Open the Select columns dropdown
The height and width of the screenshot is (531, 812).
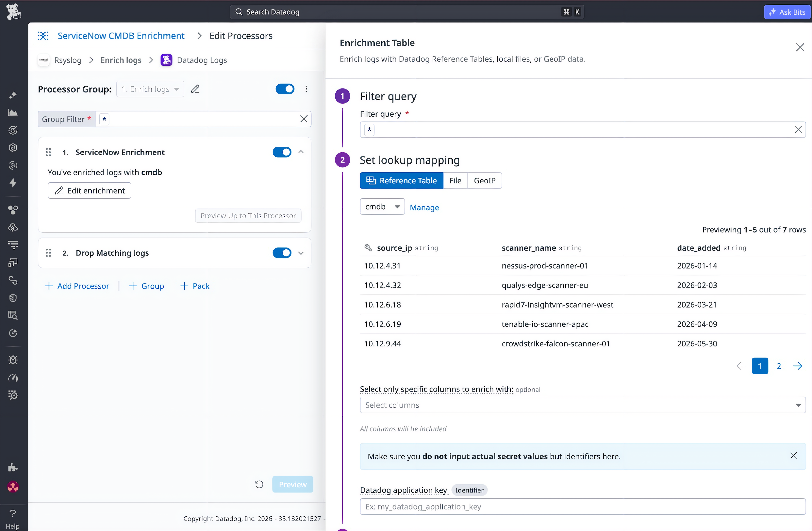(583, 405)
